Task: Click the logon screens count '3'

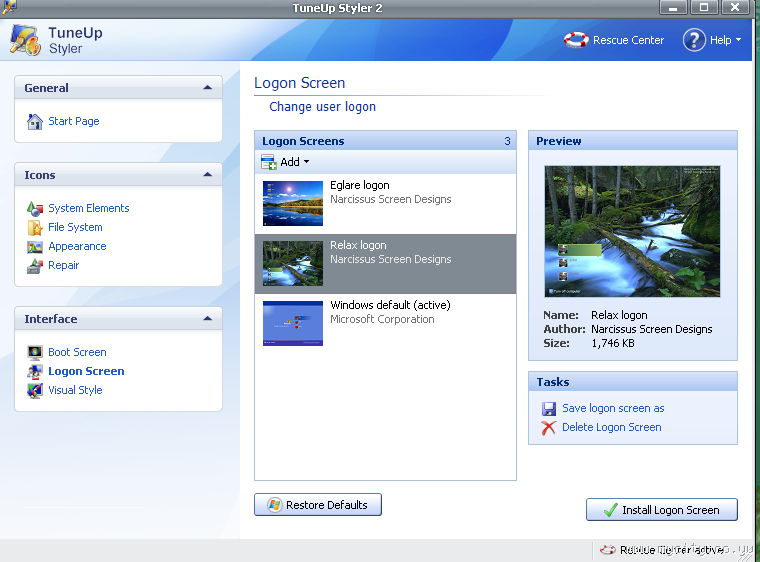Action: coord(507,141)
